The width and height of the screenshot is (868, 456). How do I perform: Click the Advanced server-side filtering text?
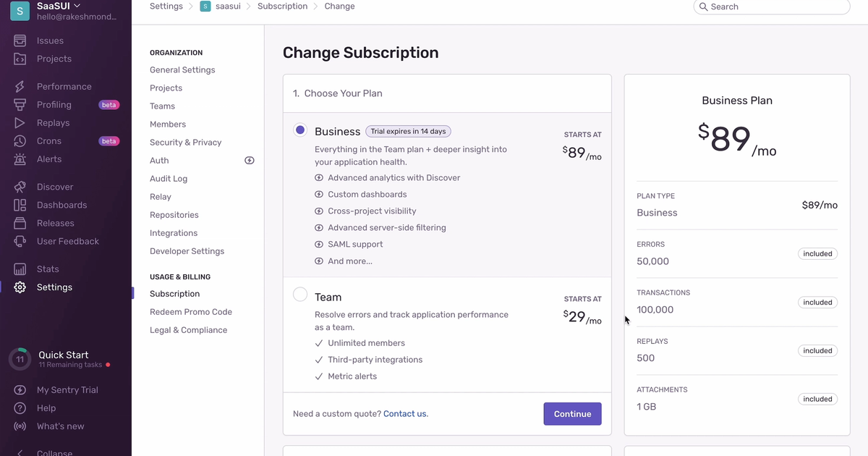click(387, 228)
